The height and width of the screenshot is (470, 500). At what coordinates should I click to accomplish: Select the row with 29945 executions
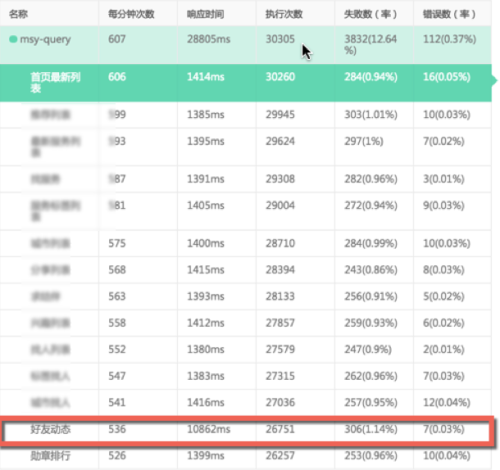(x=246, y=115)
